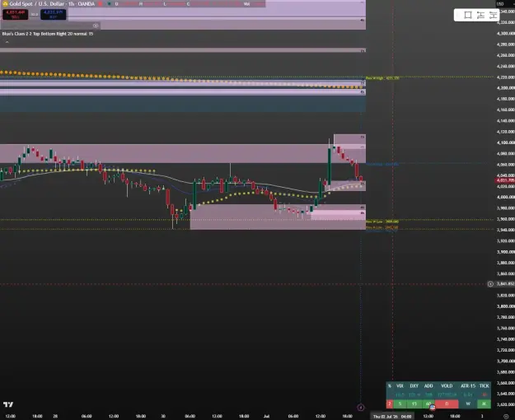The width and height of the screenshot is (515, 420).
Task: Select the rectangle drawing tool icon
Action: point(468,15)
